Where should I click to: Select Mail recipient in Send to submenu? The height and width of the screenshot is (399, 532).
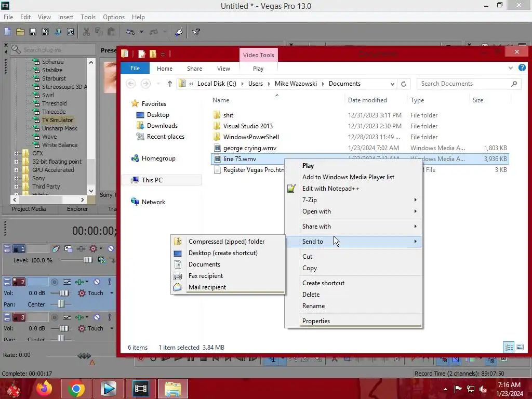click(228, 287)
